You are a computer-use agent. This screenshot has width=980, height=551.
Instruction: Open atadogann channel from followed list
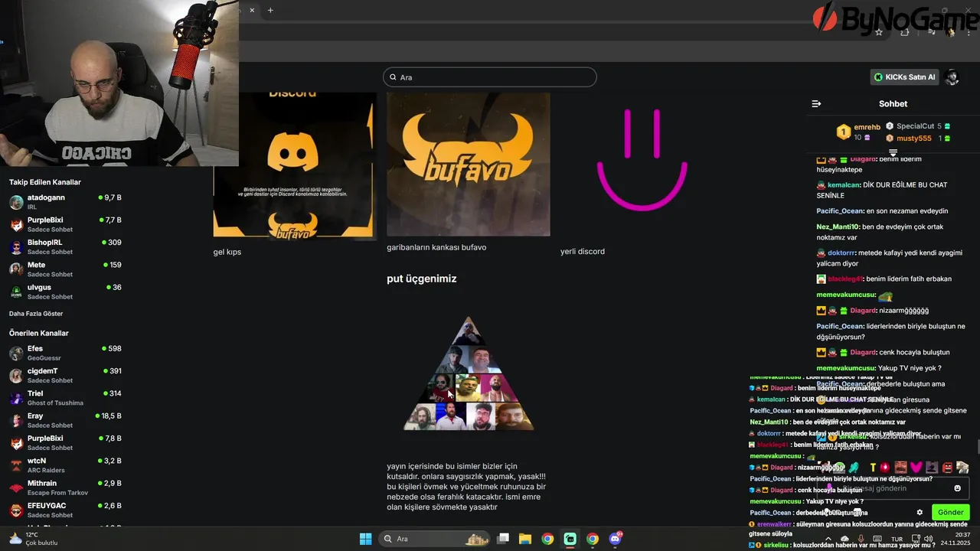67,202
